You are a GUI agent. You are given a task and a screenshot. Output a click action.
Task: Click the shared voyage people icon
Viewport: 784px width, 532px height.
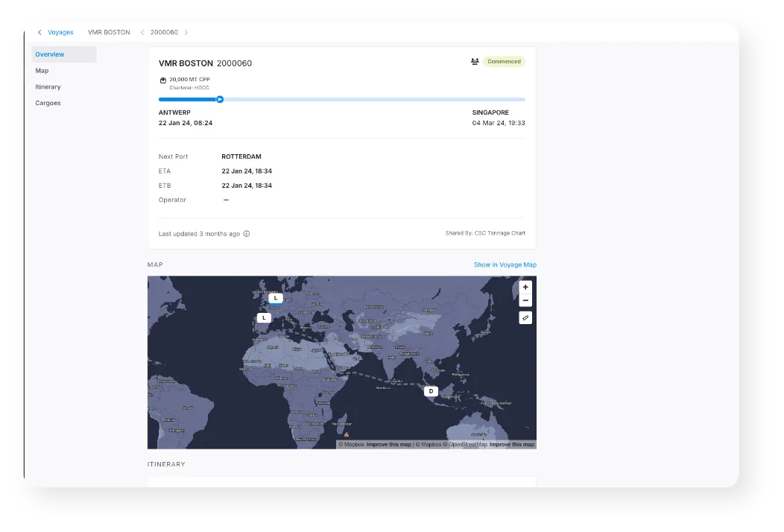[x=475, y=61]
